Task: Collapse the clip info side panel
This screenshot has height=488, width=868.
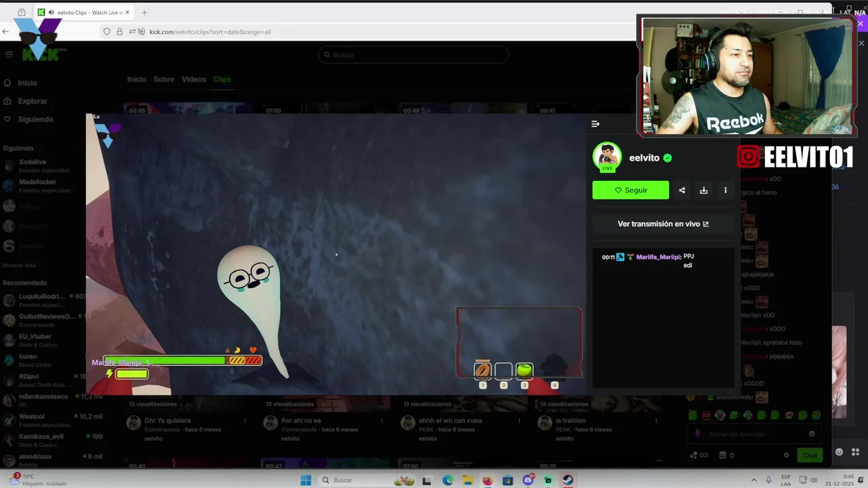Action: pos(595,124)
